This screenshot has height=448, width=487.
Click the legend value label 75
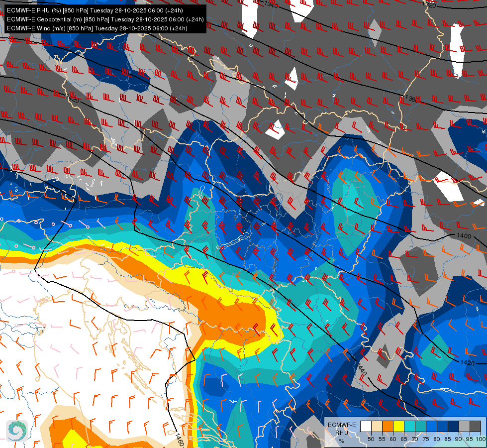click(426, 439)
